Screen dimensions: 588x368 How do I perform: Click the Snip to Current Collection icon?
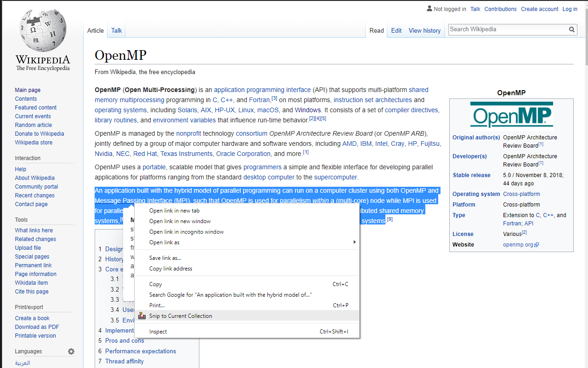pyautogui.click(x=141, y=316)
